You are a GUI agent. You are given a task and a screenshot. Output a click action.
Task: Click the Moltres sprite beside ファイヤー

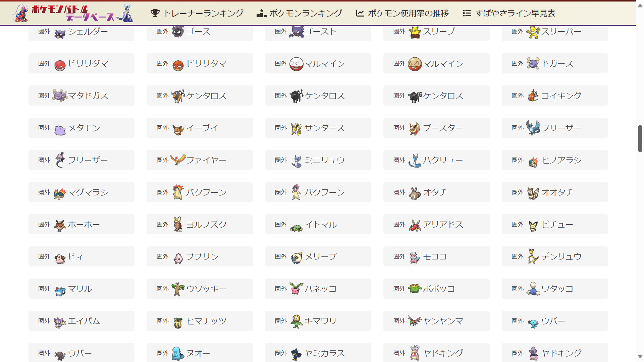[x=178, y=160]
